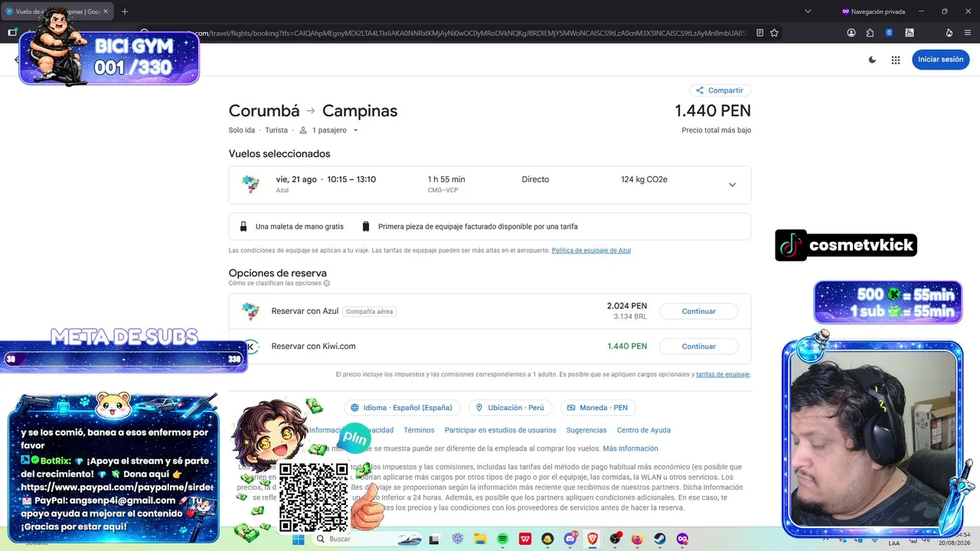Open Firefox private window taskbar icon
Image resolution: width=980 pixels, height=551 pixels.
click(681, 540)
